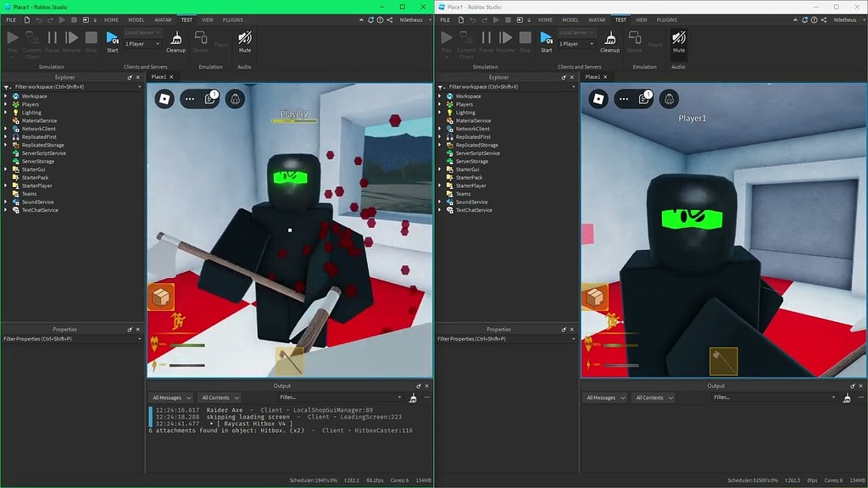Screen dimensions: 868x488
Task: Click the ServerScriptService icon in Explorer
Action: [x=15, y=153]
